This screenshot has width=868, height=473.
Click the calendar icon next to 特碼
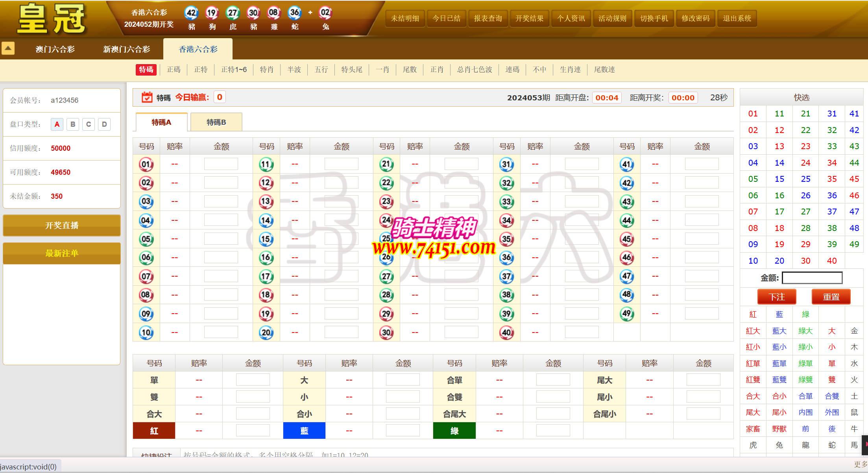coord(147,97)
